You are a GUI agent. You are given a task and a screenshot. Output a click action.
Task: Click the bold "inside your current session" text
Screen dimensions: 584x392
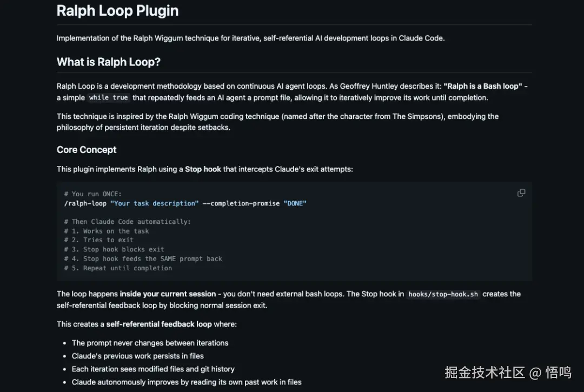click(168, 294)
